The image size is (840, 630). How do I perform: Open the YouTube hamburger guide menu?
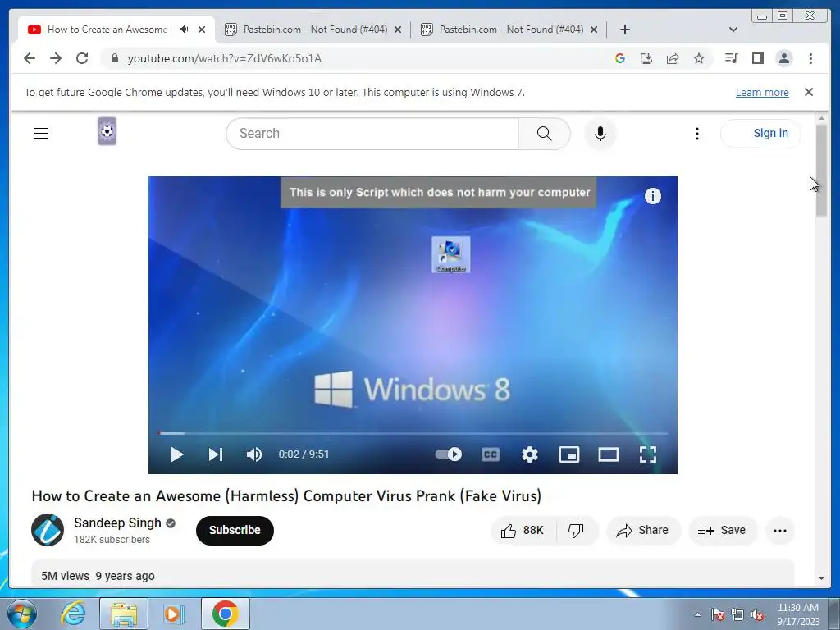click(41, 134)
